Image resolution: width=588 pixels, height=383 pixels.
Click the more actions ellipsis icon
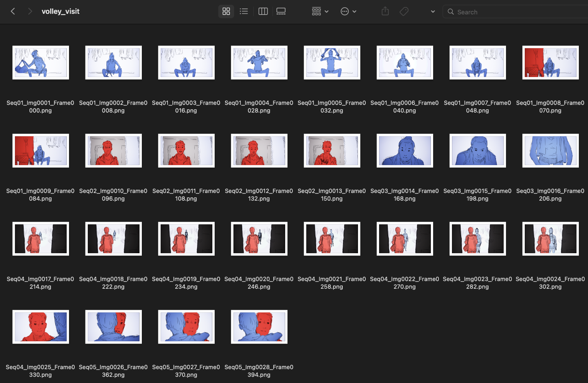coord(345,11)
